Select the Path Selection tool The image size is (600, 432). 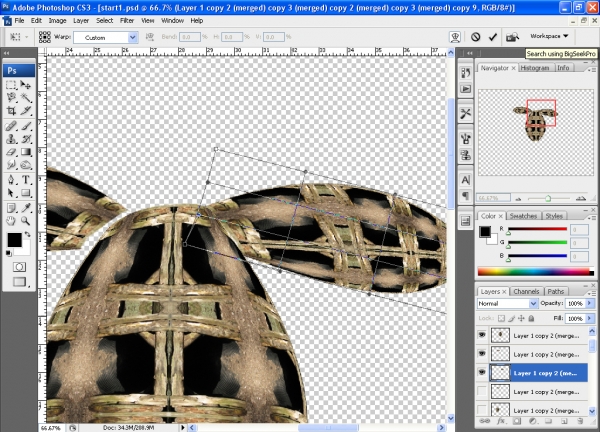pos(11,192)
